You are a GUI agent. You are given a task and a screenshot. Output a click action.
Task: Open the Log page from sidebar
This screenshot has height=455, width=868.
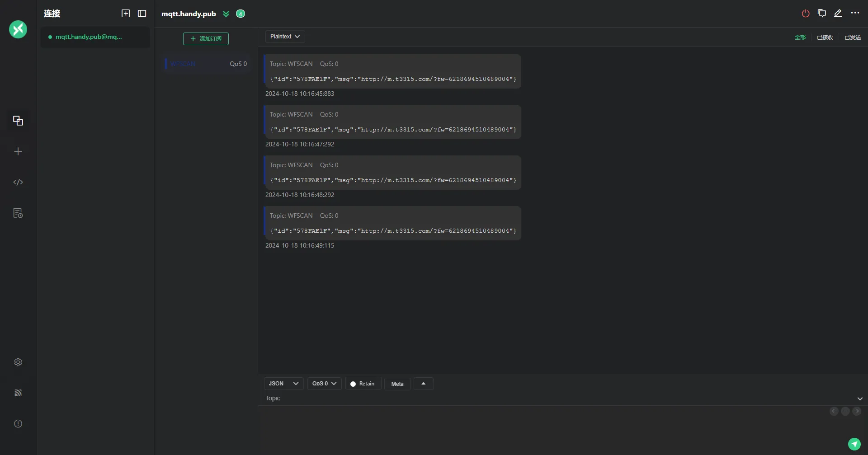tap(18, 213)
